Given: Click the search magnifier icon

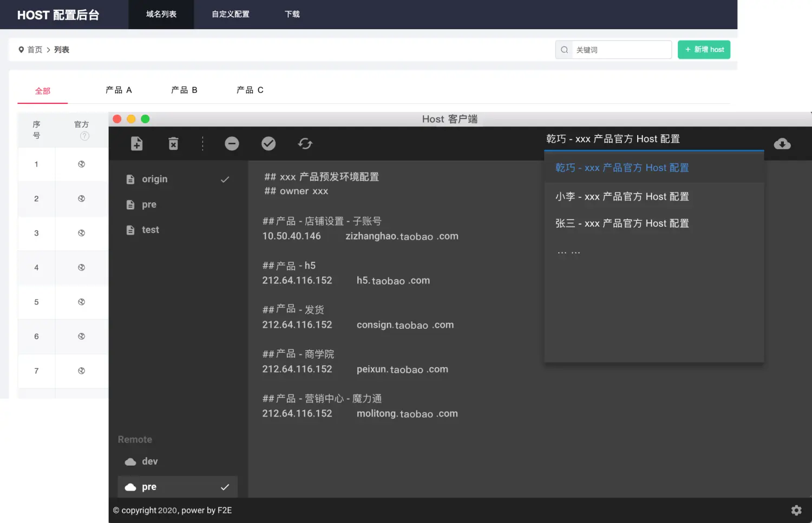Looking at the screenshot, I should click(x=565, y=50).
